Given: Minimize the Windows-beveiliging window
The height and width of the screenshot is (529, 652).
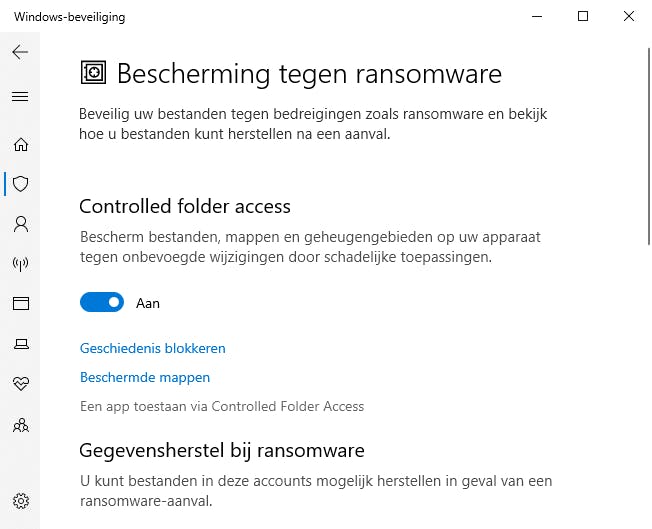Looking at the screenshot, I should click(x=538, y=17).
